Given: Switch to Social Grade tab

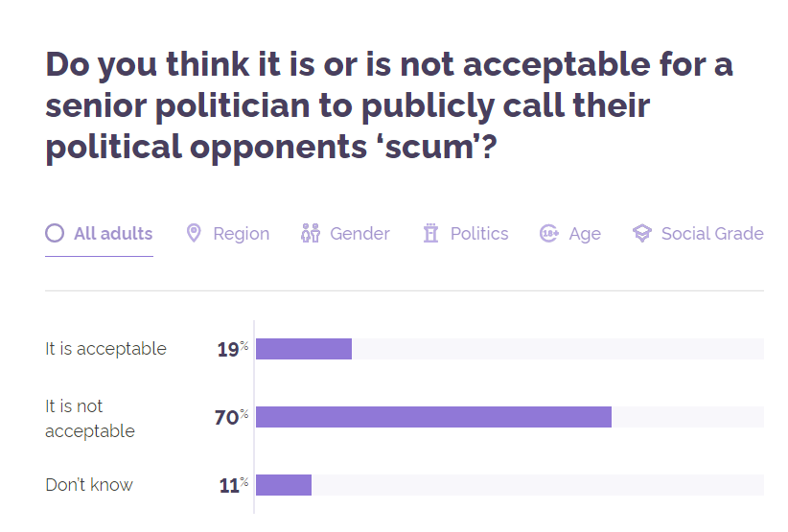Looking at the screenshot, I should pos(711,233).
